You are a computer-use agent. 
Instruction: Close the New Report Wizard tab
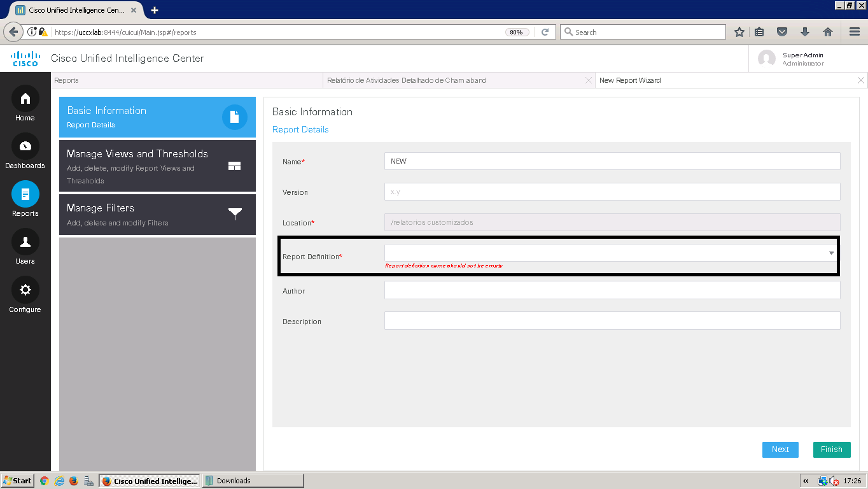click(861, 80)
